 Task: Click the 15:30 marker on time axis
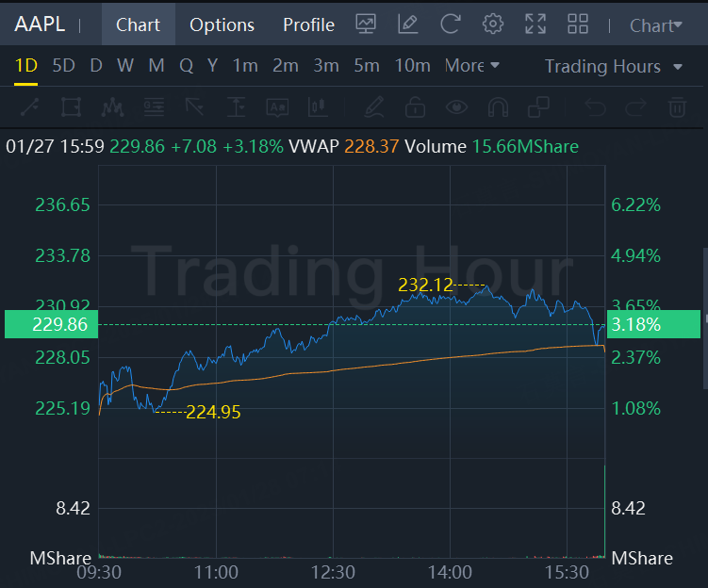point(567,572)
